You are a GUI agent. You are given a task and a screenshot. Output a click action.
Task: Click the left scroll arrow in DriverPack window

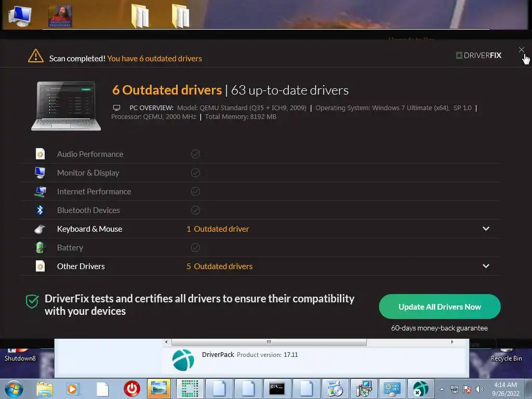tap(166, 342)
